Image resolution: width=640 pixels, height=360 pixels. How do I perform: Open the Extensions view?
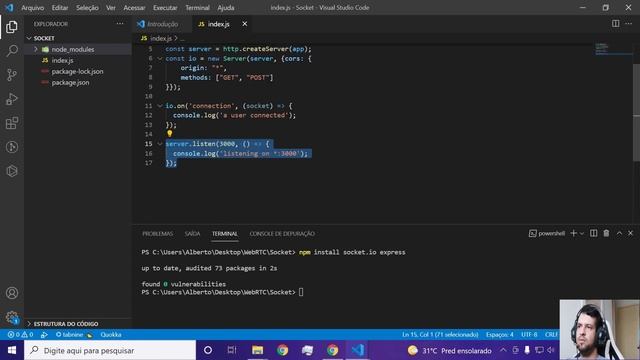(x=12, y=123)
